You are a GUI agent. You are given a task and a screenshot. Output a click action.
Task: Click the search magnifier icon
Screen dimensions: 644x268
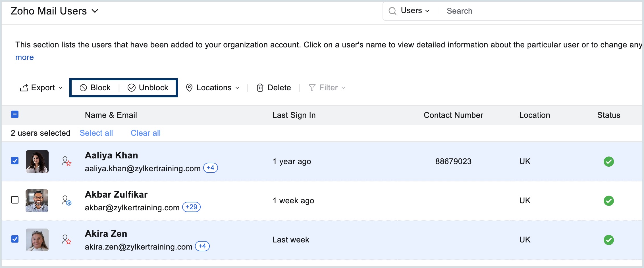[392, 11]
